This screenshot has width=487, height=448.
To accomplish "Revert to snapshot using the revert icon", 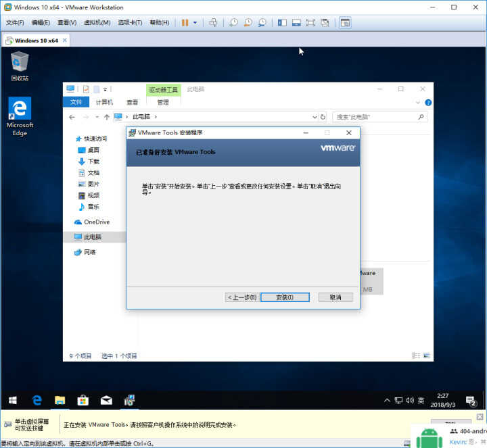I will click(x=248, y=23).
